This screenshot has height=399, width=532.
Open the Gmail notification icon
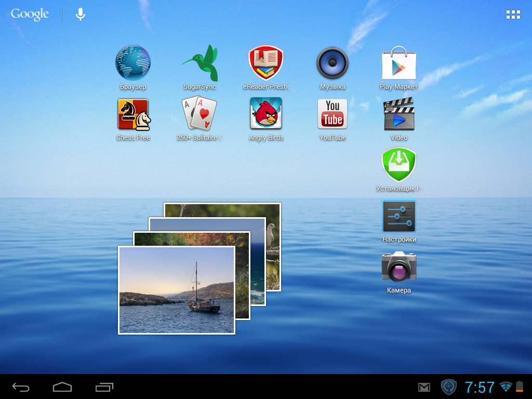[x=424, y=387]
